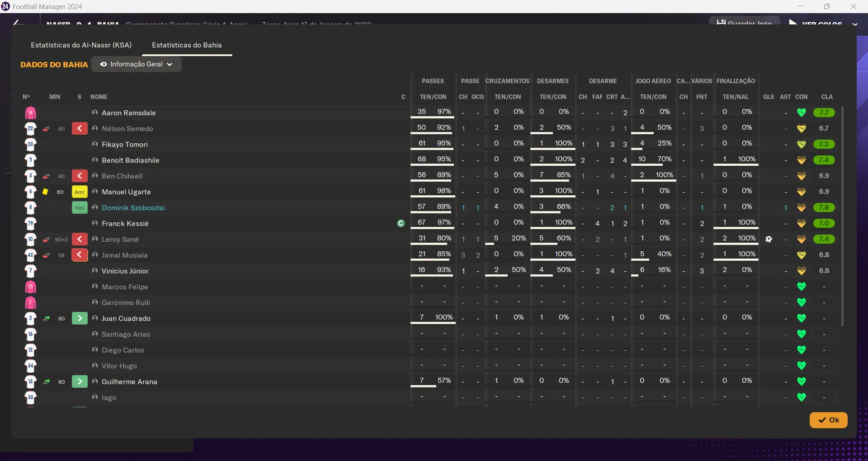Screen dimensions: 868x461
Task: Confirm with the Ok button
Action: pyautogui.click(x=828, y=420)
